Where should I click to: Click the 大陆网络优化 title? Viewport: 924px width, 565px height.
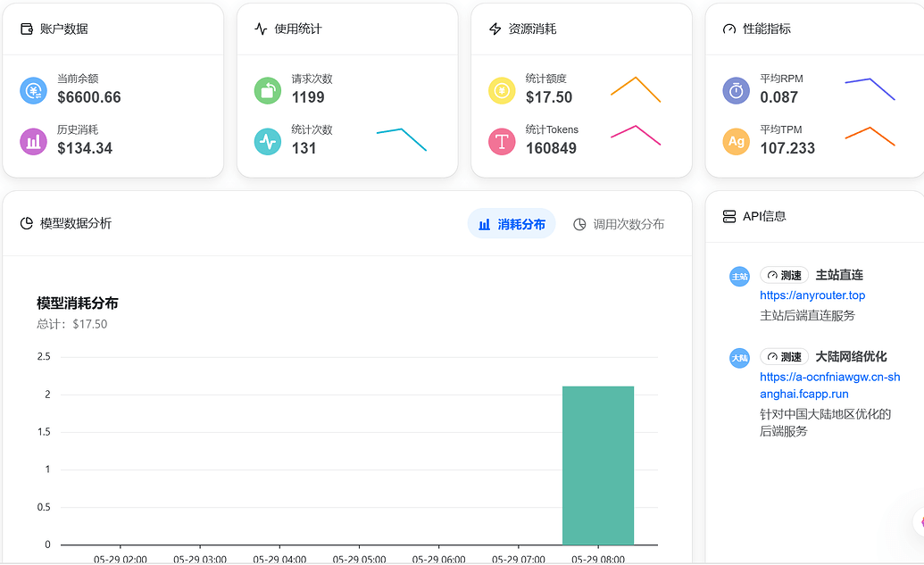(x=851, y=356)
